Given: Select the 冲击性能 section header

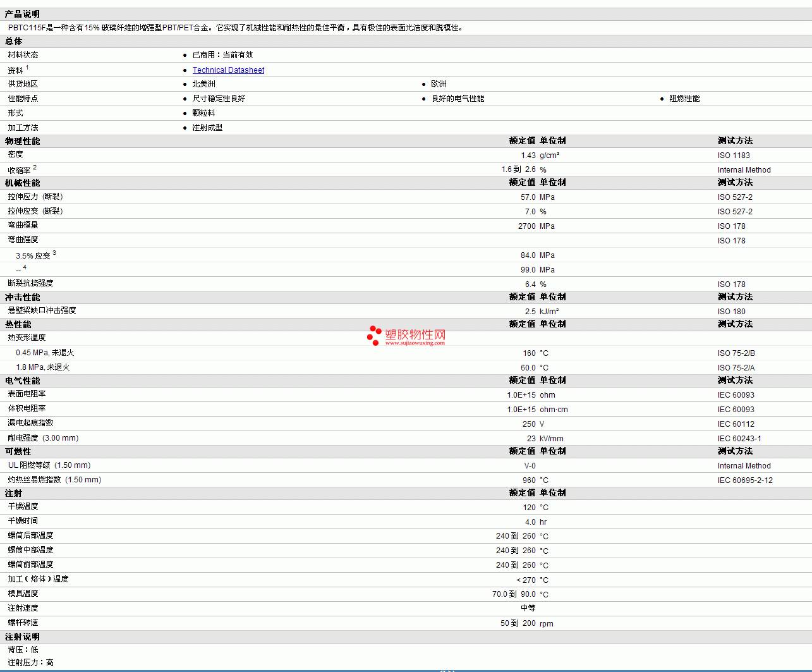Looking at the screenshot, I should coord(22,297).
